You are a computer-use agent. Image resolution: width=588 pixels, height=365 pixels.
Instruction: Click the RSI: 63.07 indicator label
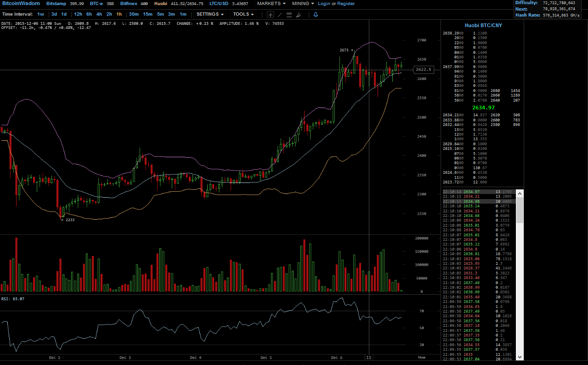[x=13, y=299]
